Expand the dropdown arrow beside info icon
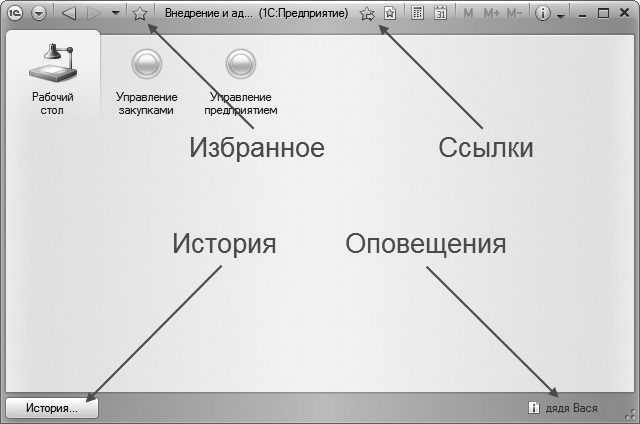 [560, 16]
